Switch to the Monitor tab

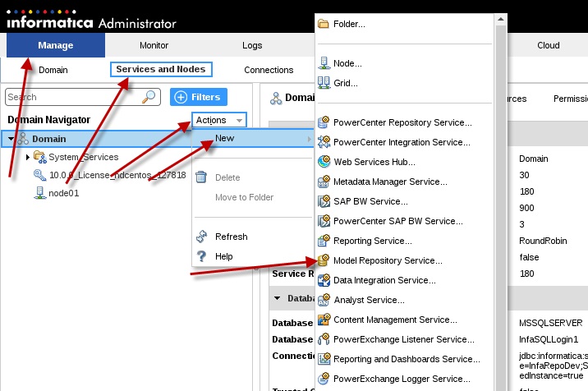coord(154,45)
